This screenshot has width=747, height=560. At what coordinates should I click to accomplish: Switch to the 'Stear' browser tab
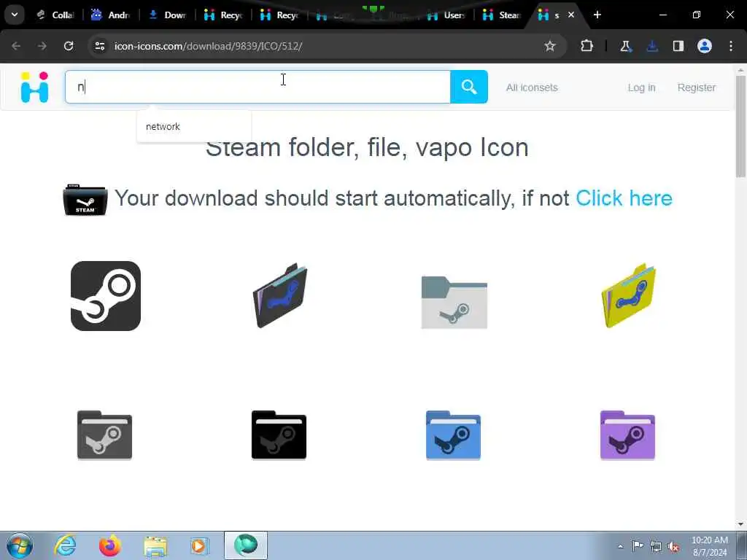(503, 15)
